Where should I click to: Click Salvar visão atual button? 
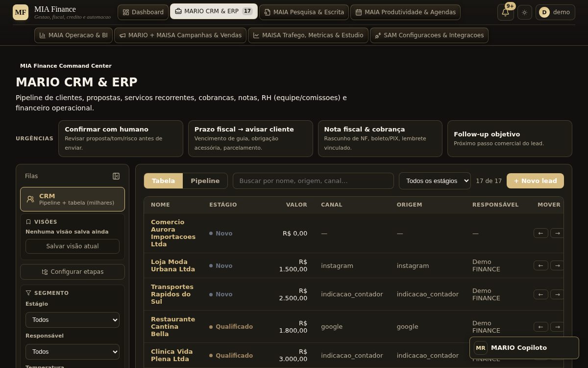(73, 246)
